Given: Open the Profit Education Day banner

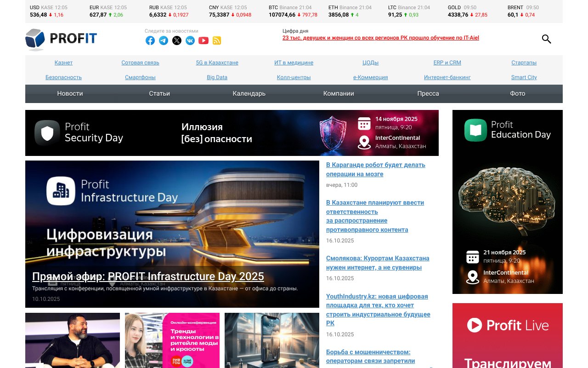Looking at the screenshot, I should click(x=507, y=201).
